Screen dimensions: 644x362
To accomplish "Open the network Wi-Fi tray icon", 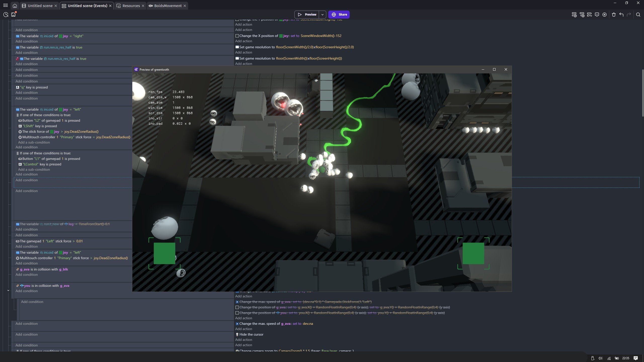I will 609,358.
